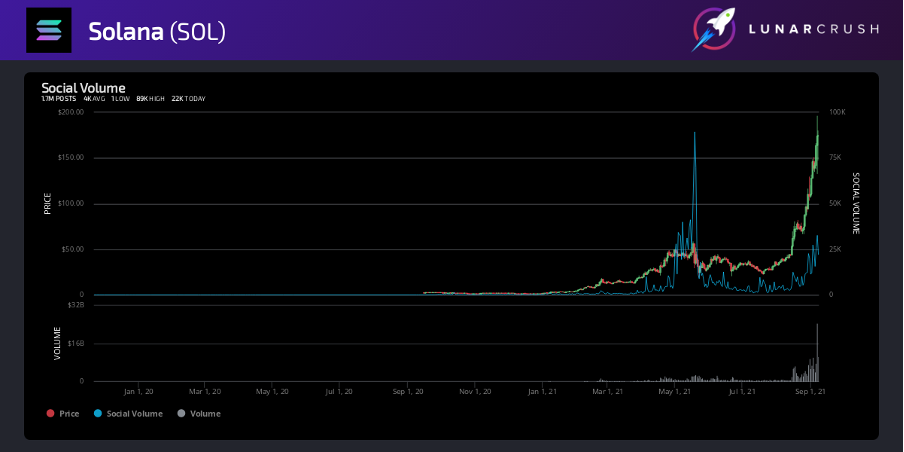
Task: Click the 1.7M POSTS statistic
Action: [58, 99]
